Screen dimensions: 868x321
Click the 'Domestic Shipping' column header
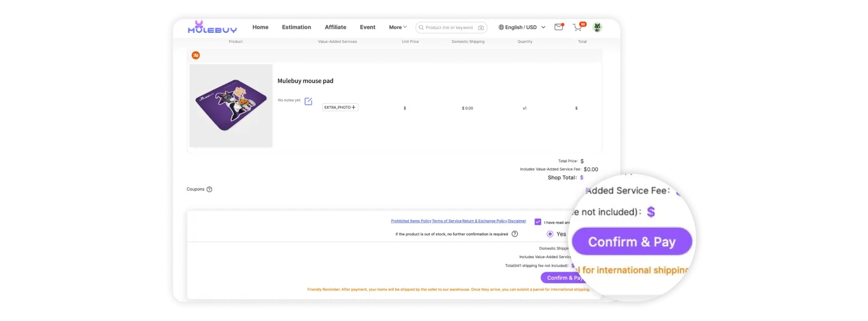[x=468, y=42]
